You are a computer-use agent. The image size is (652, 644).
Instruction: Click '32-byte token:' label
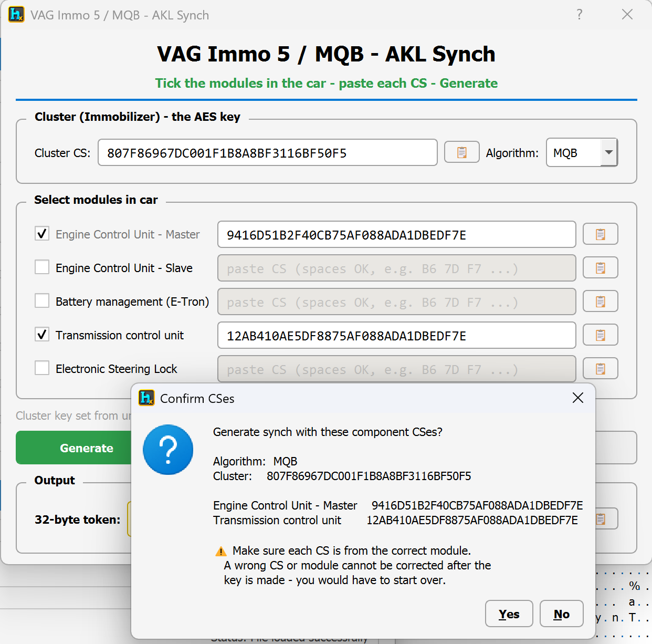[x=77, y=520]
